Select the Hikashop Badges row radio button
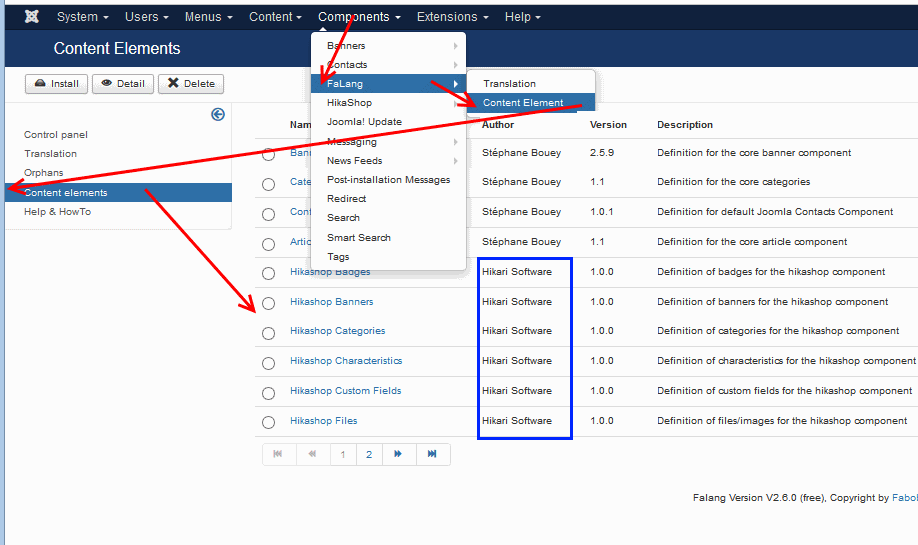Screen dimensions: 918x545 (268, 273)
